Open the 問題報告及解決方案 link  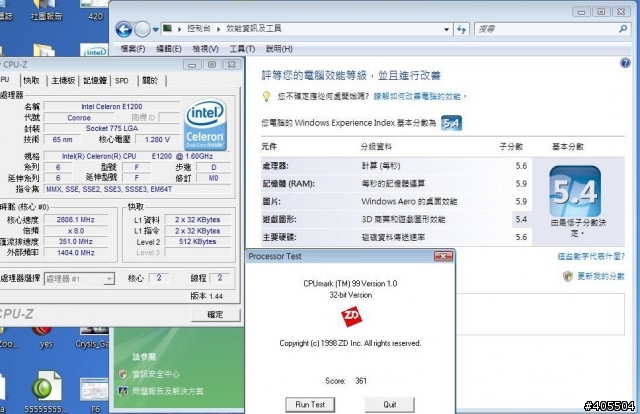coord(167,391)
